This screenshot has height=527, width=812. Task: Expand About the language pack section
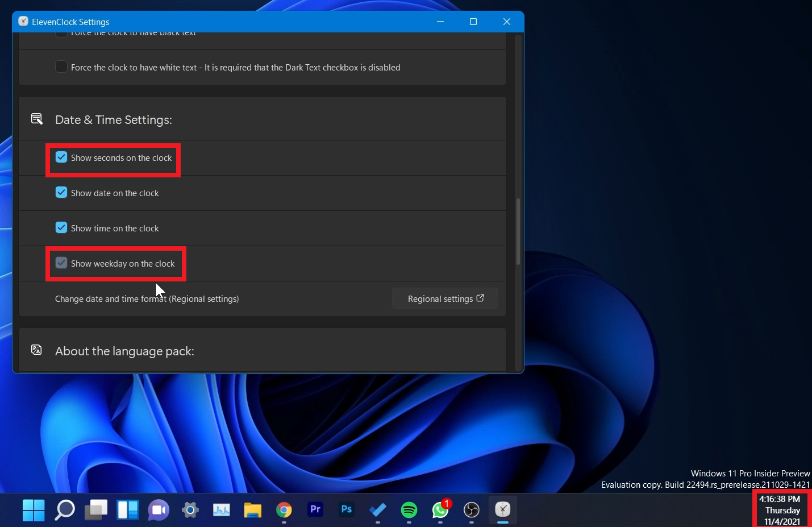[x=124, y=351]
